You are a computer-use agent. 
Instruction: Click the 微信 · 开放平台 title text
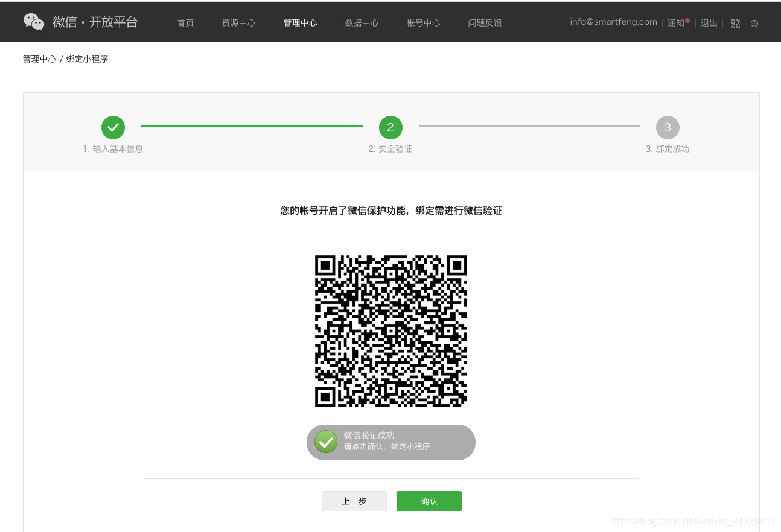(95, 22)
